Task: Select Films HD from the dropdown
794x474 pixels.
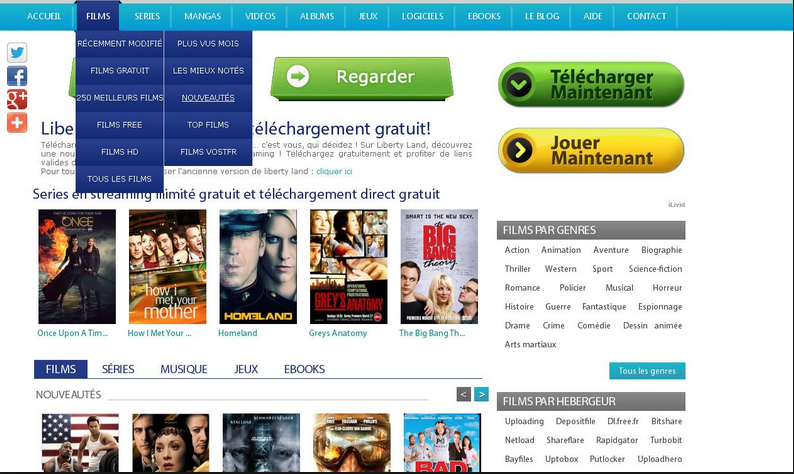Action: click(120, 152)
